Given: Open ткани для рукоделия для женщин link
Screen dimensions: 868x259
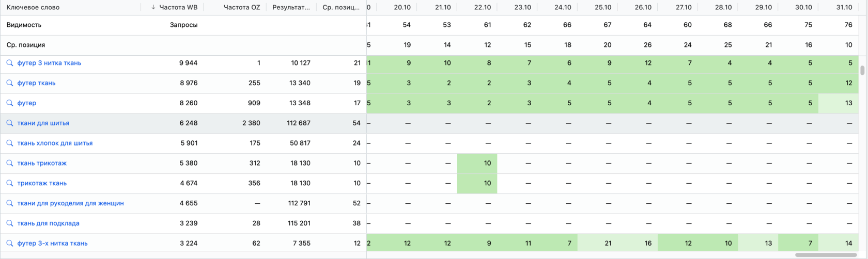Looking at the screenshot, I should pyautogui.click(x=70, y=203).
